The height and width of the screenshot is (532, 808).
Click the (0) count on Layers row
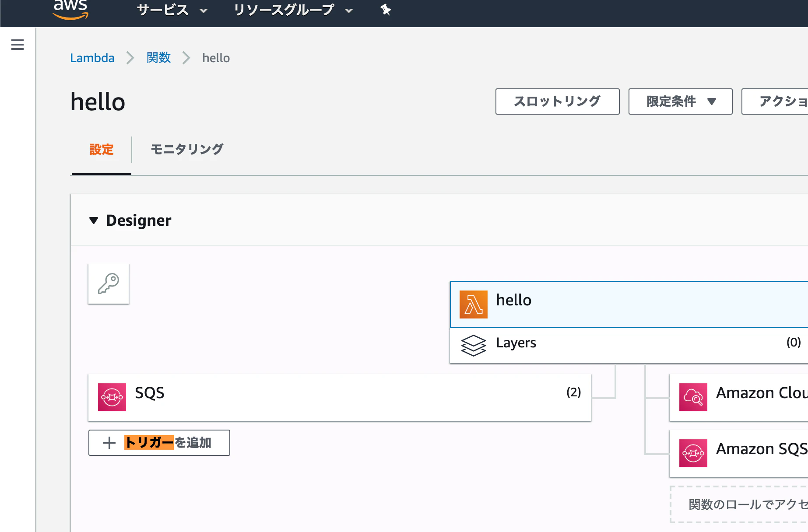794,342
